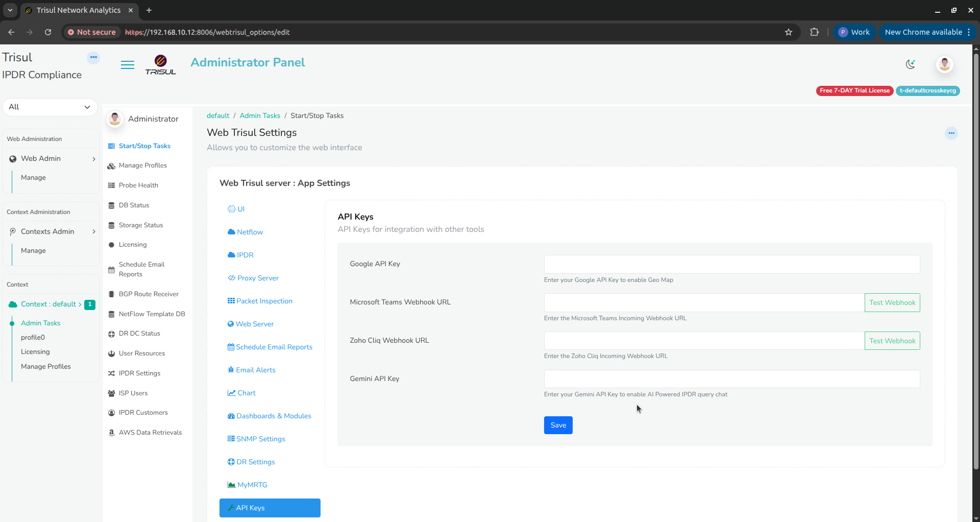The image size is (980, 522).
Task: Reload the page
Action: (48, 32)
